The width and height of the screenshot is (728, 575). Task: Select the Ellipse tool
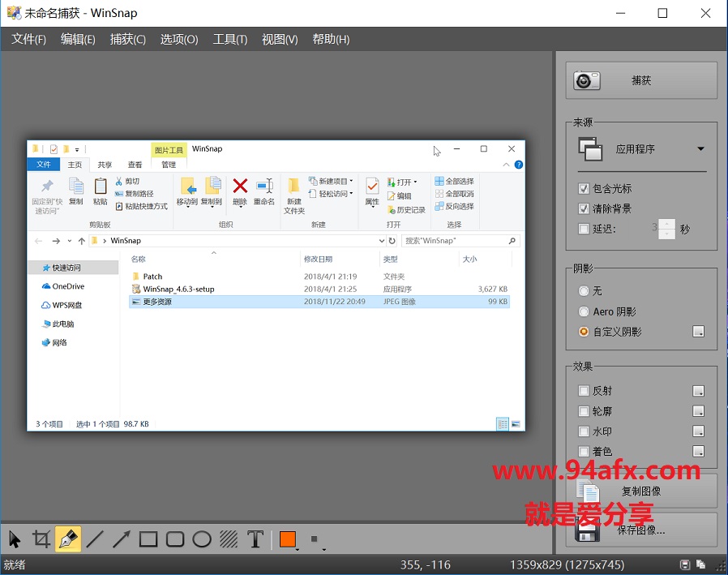click(202, 539)
